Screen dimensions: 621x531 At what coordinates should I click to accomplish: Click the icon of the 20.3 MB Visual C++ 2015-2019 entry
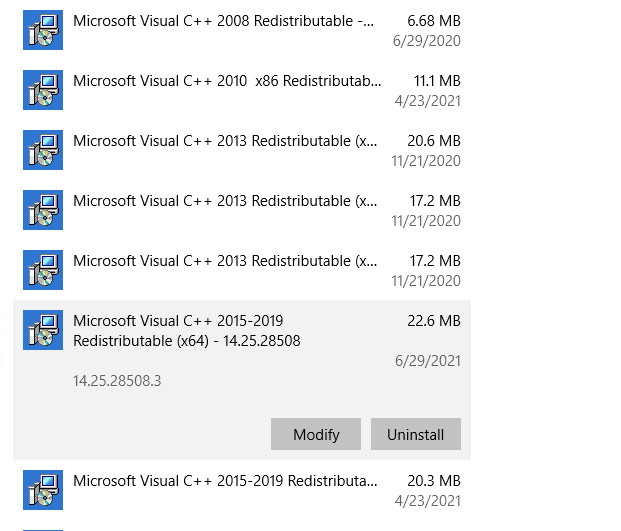(x=43, y=490)
